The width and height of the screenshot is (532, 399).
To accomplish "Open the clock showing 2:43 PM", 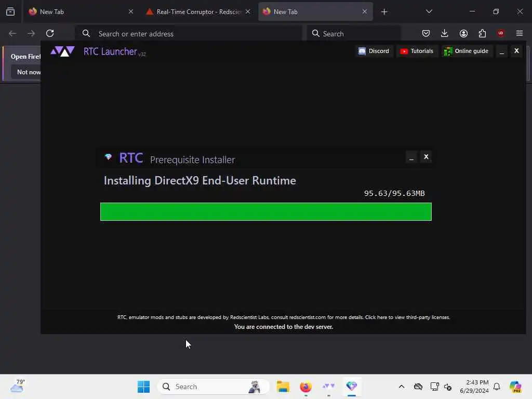I will pos(474,387).
